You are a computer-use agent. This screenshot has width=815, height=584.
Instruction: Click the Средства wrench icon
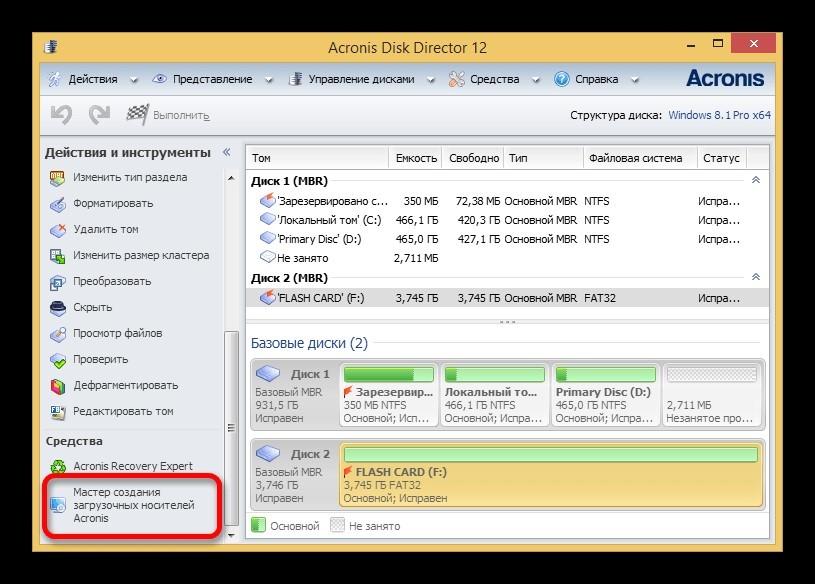tap(456, 79)
